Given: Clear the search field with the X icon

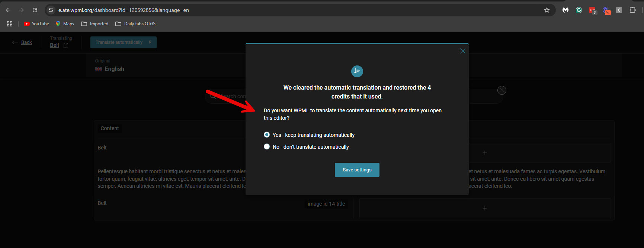Looking at the screenshot, I should point(502,90).
